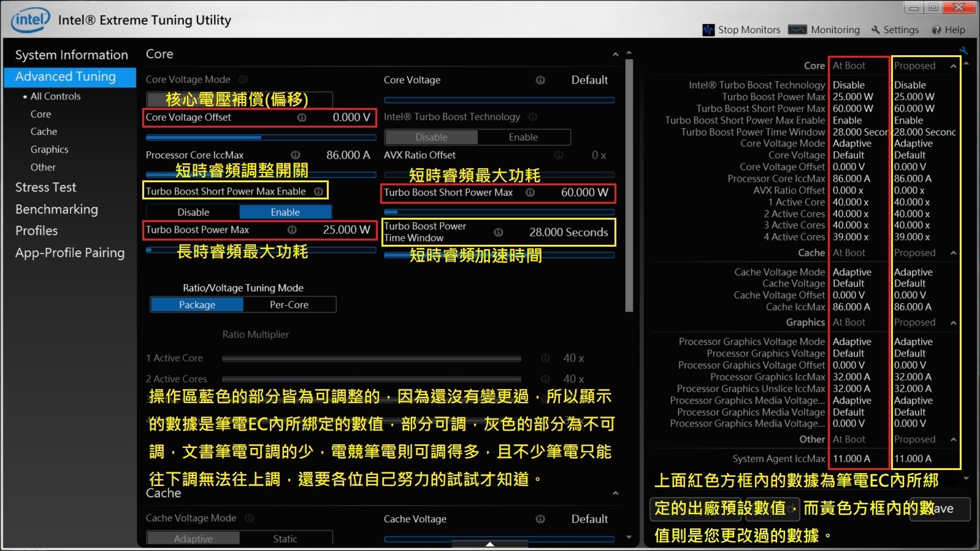Expand the bottom panel arrow handle
The image size is (980, 551).
point(490,544)
